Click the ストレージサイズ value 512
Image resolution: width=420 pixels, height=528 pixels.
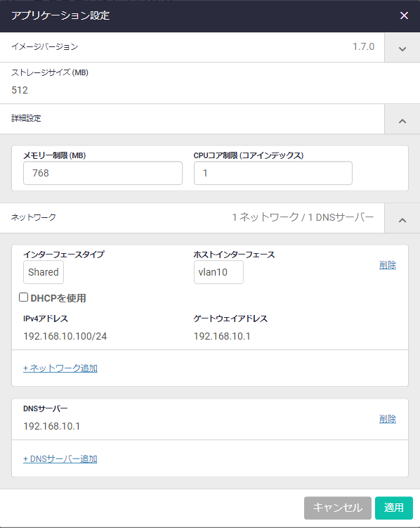point(20,90)
